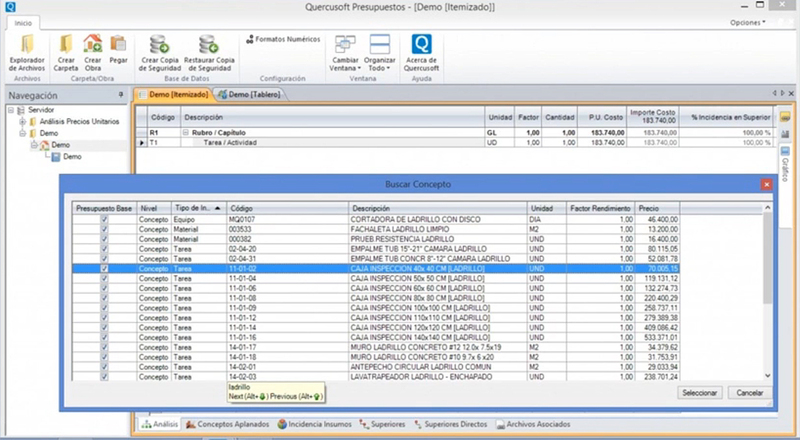Click scrollbar up arrow in dialog
This screenshot has width=800, height=440.
(x=767, y=208)
